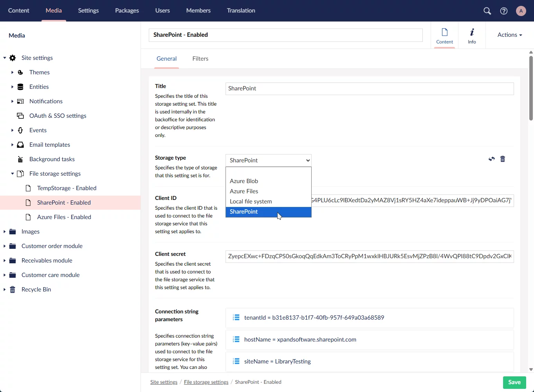Click the tenantId parameter list icon
This screenshot has height=392, width=534.
(x=236, y=318)
